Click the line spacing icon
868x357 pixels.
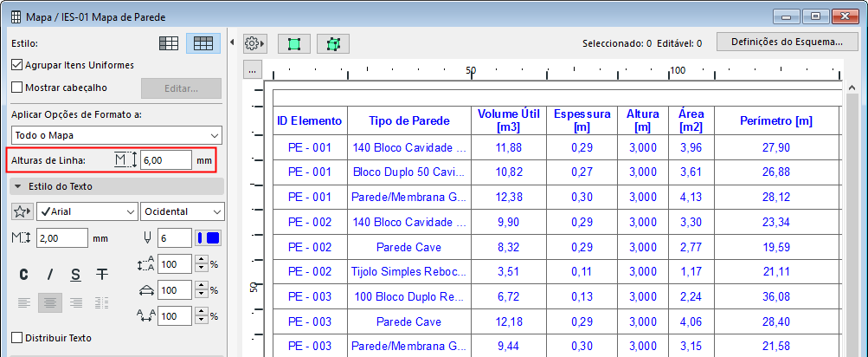point(145,264)
